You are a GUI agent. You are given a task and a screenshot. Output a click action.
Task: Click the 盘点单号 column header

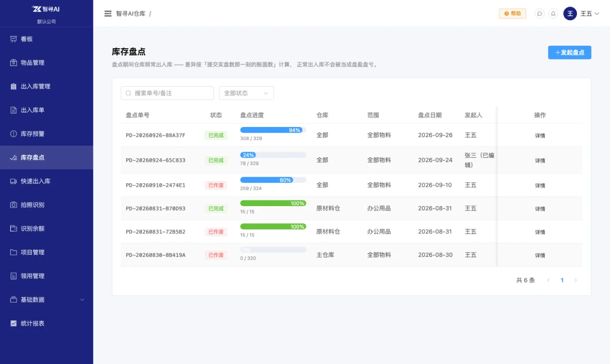[x=138, y=115]
